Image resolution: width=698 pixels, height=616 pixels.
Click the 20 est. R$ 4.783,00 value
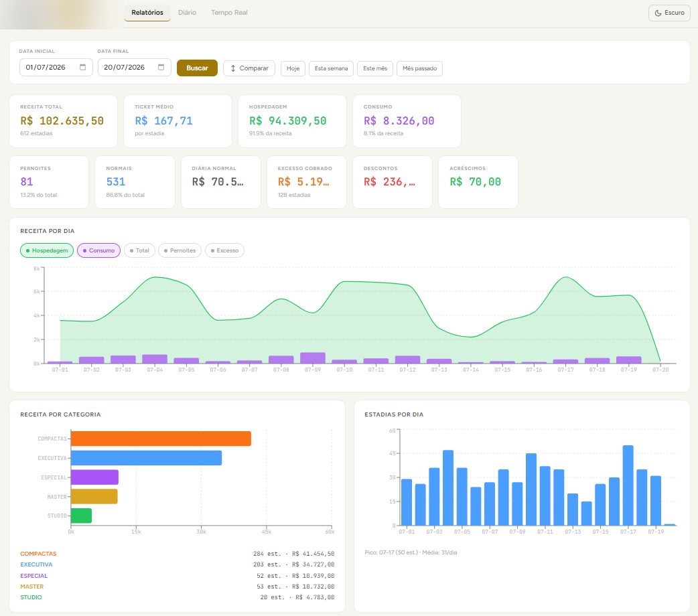(x=297, y=597)
